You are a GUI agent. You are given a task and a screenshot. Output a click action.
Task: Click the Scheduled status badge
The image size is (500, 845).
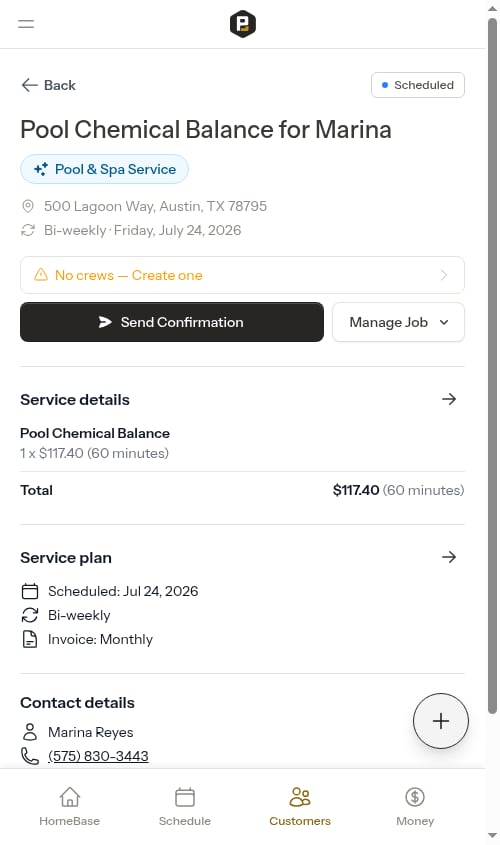point(418,85)
